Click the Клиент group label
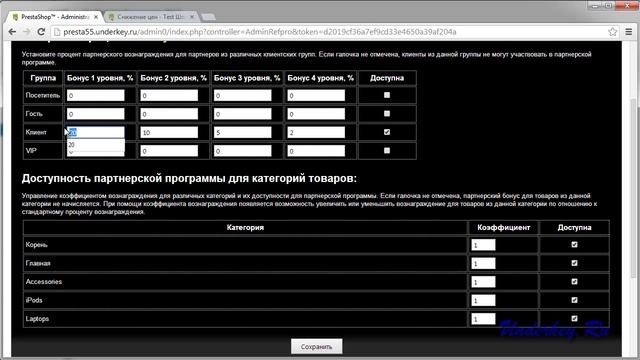The image size is (640, 360). pos(36,132)
